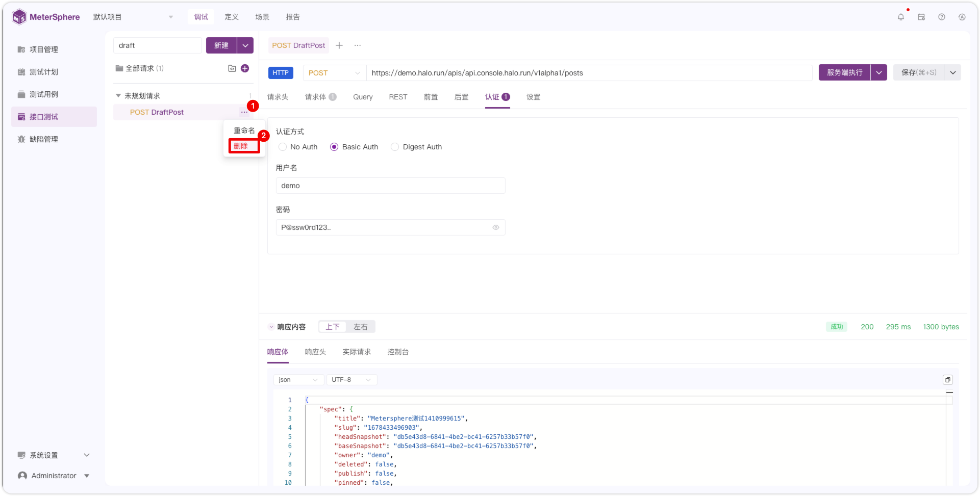Image resolution: width=980 pixels, height=496 pixels.
Task: Switch to the 响应头 tab
Action: click(x=315, y=352)
